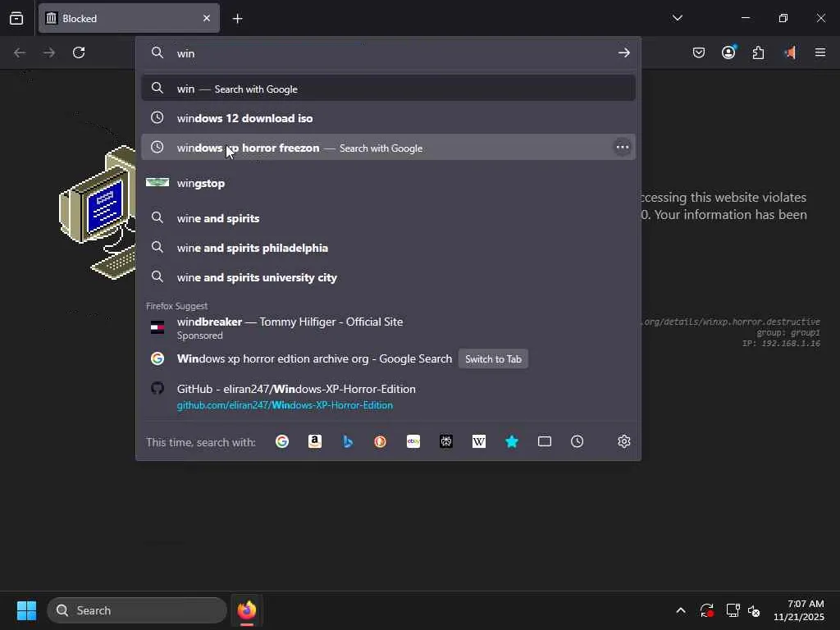Open the GitHub eliran247 Windows-XP-Horror-Edition result
This screenshot has height=630, width=840.
388,396
